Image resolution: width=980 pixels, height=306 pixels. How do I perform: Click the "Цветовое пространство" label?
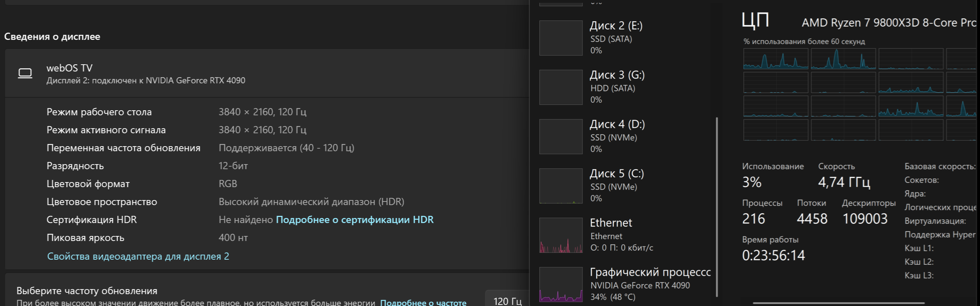click(x=102, y=202)
